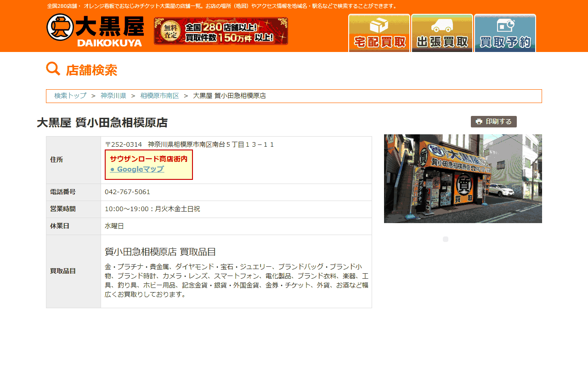Click the business hours 10:00〜19:00 text
Image resolution: width=588 pixels, height=368 pixels.
pyautogui.click(x=152, y=209)
